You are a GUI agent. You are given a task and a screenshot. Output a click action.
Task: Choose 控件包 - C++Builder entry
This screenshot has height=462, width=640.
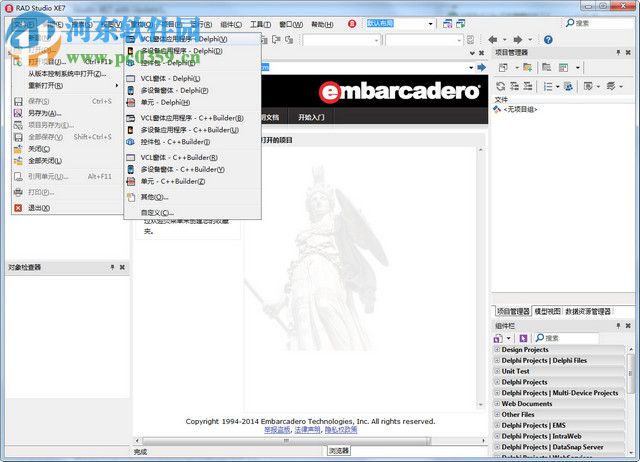[x=192, y=142]
